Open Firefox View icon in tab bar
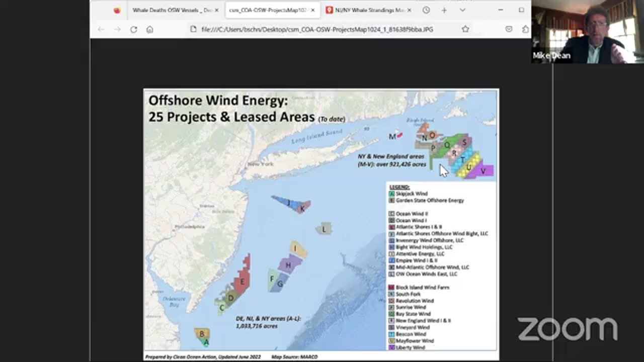 (117, 10)
